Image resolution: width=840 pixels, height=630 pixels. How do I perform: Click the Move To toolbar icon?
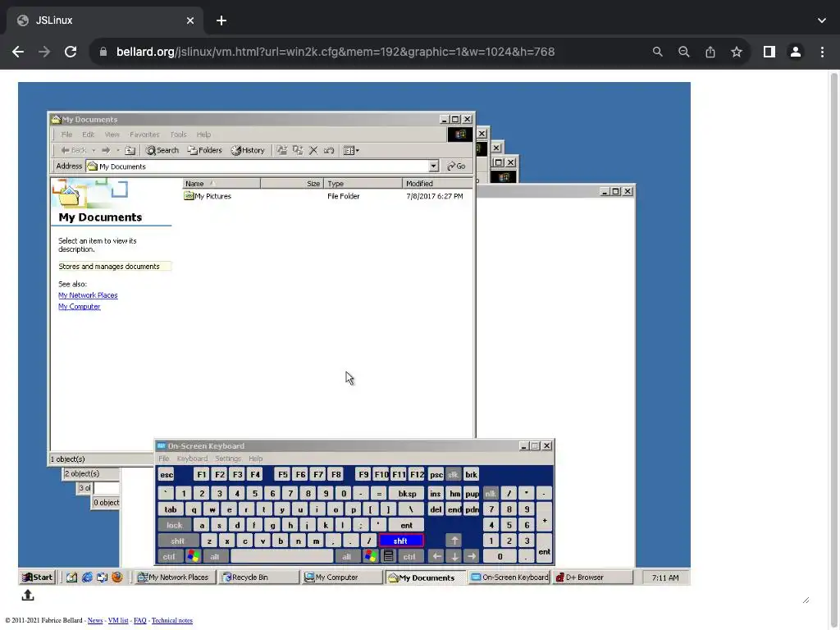[x=282, y=151]
